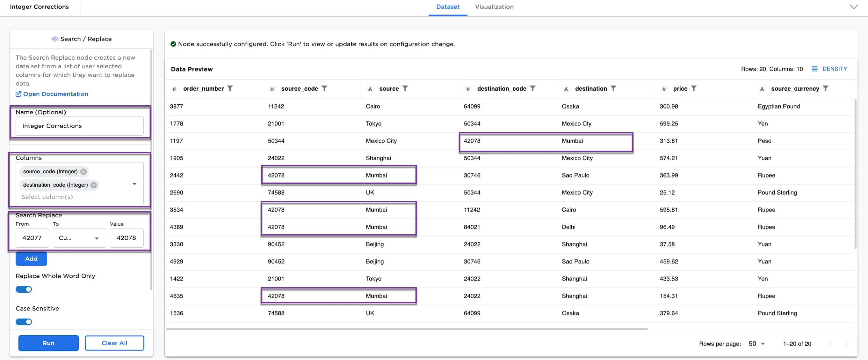Disable the Case Sensitive switch
This screenshot has height=360, width=868.
[x=24, y=321]
